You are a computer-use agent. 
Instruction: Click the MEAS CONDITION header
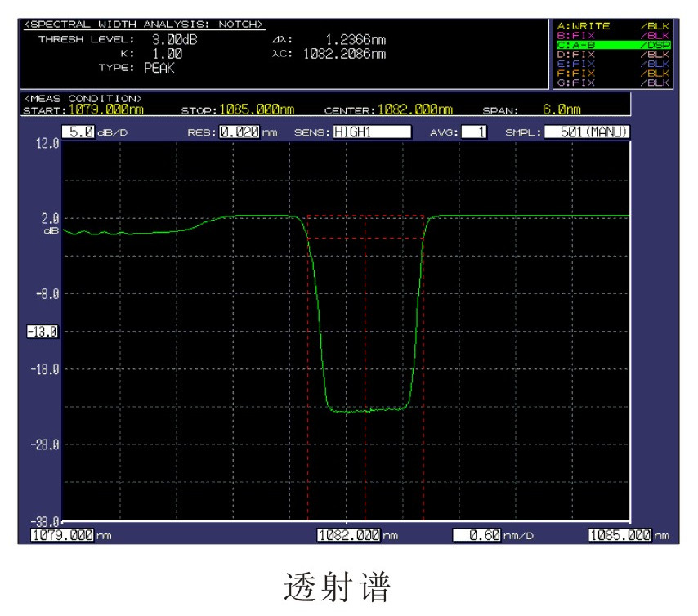(83, 98)
